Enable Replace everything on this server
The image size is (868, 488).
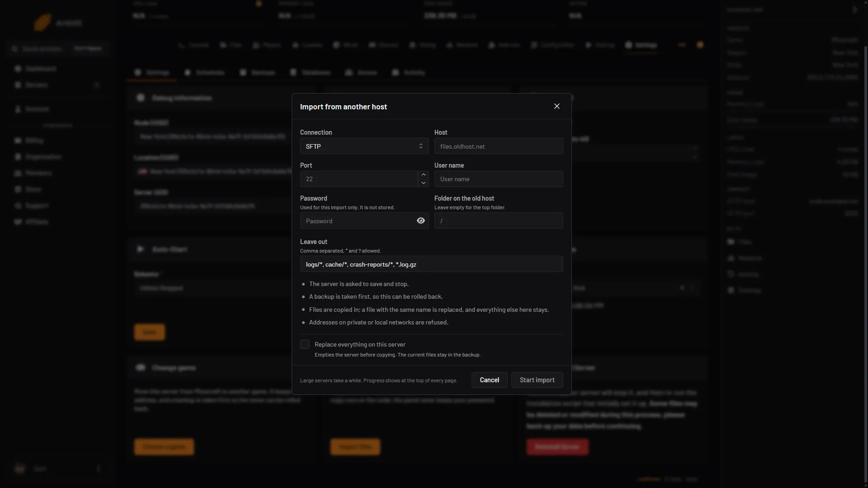[305, 344]
